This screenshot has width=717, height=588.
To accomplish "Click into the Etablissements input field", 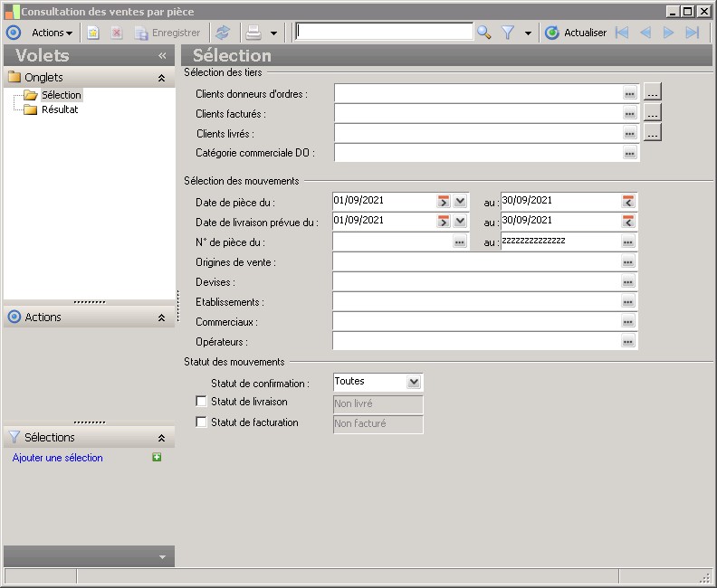I will pos(475,302).
